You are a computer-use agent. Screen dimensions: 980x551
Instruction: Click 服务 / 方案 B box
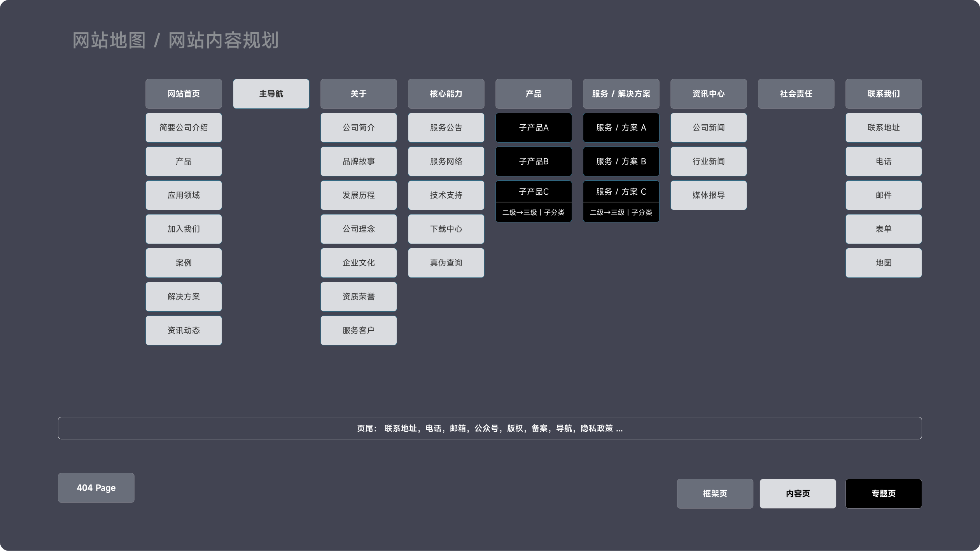[x=621, y=161]
